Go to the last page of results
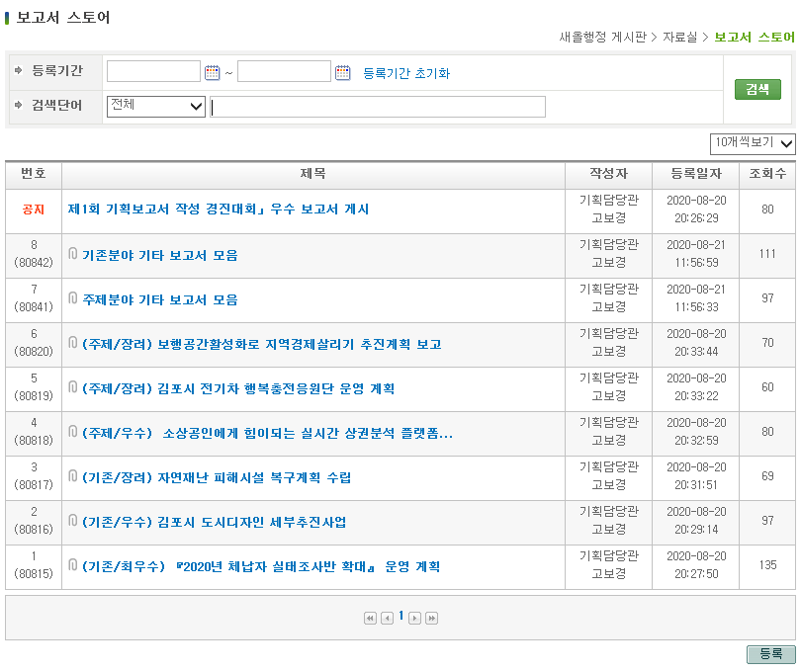This screenshot has height=672, width=801. point(432,618)
